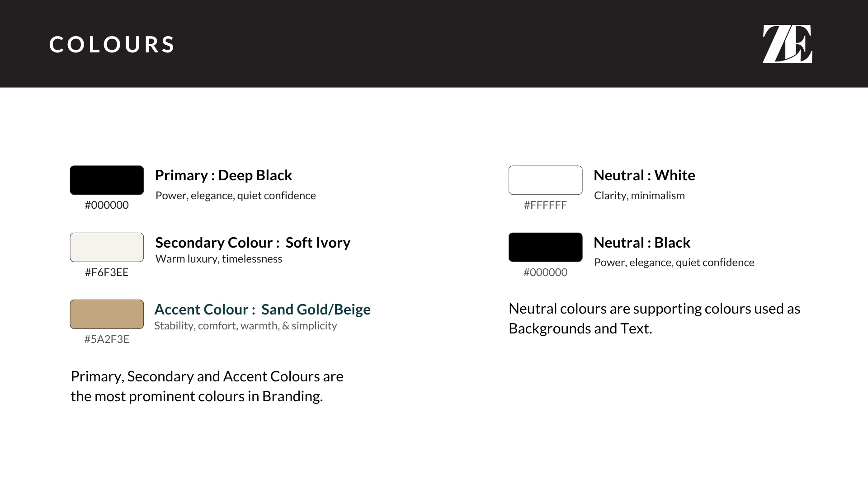The height and width of the screenshot is (488, 868).
Task: Click the paragraph about Neutral colours as Backgrounds
Action: [x=654, y=319]
